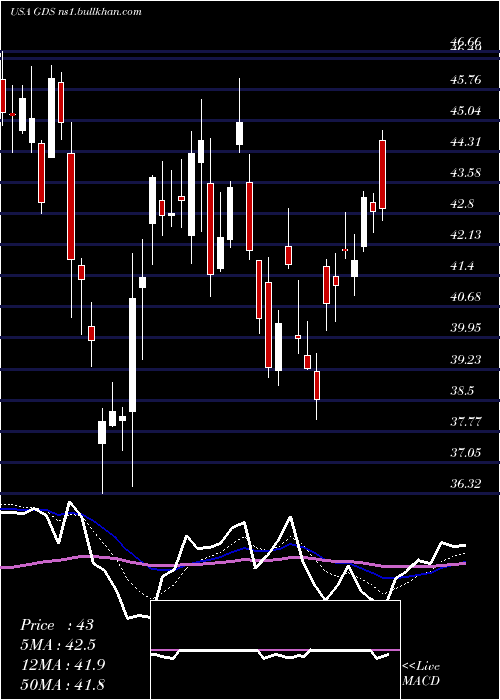This screenshot has height=700, width=500.
Task: Click the 42.8 price axis label
Action: (463, 204)
